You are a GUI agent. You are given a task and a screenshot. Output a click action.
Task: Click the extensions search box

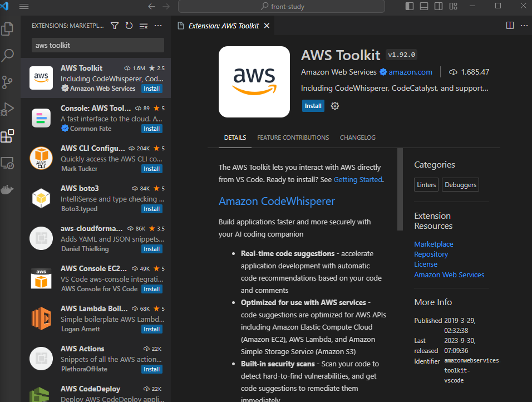(98, 45)
